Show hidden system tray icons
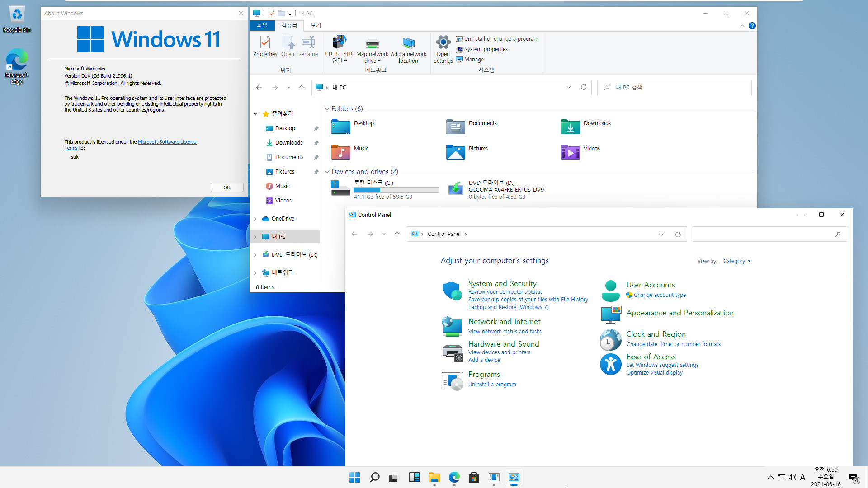 click(x=770, y=477)
